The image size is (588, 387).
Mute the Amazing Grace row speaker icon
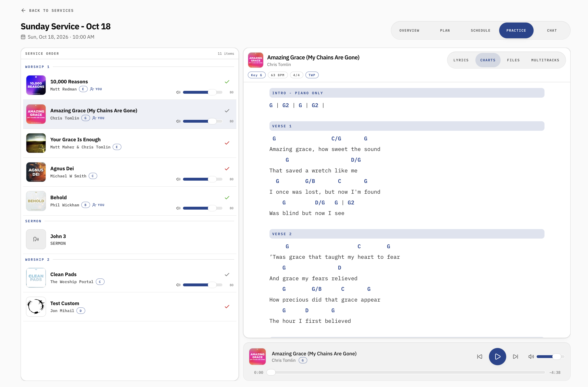(x=178, y=121)
